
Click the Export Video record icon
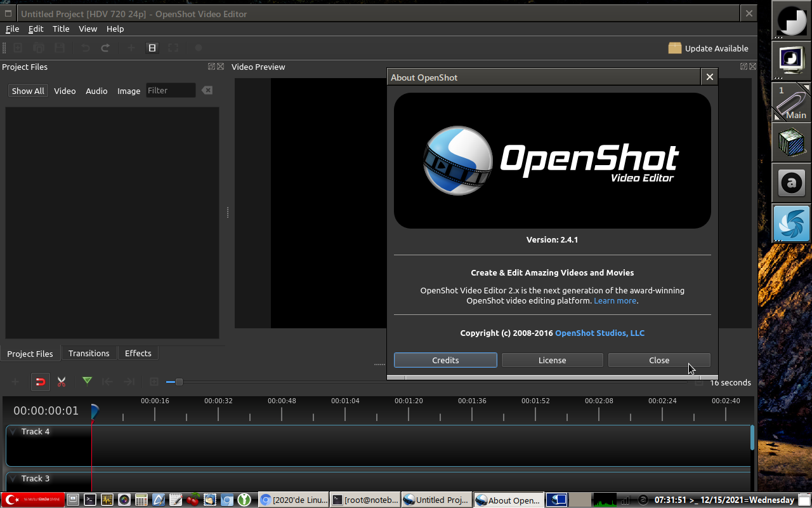(199, 48)
